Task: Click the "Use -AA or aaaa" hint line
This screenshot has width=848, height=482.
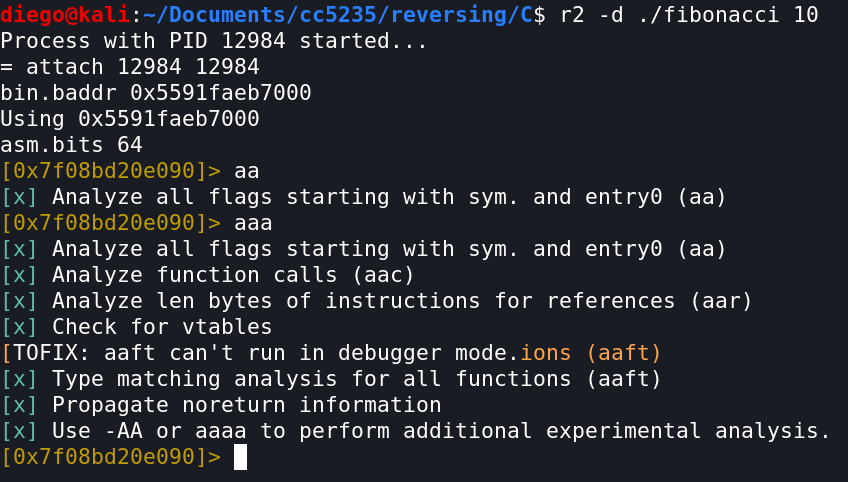Action: click(x=441, y=431)
